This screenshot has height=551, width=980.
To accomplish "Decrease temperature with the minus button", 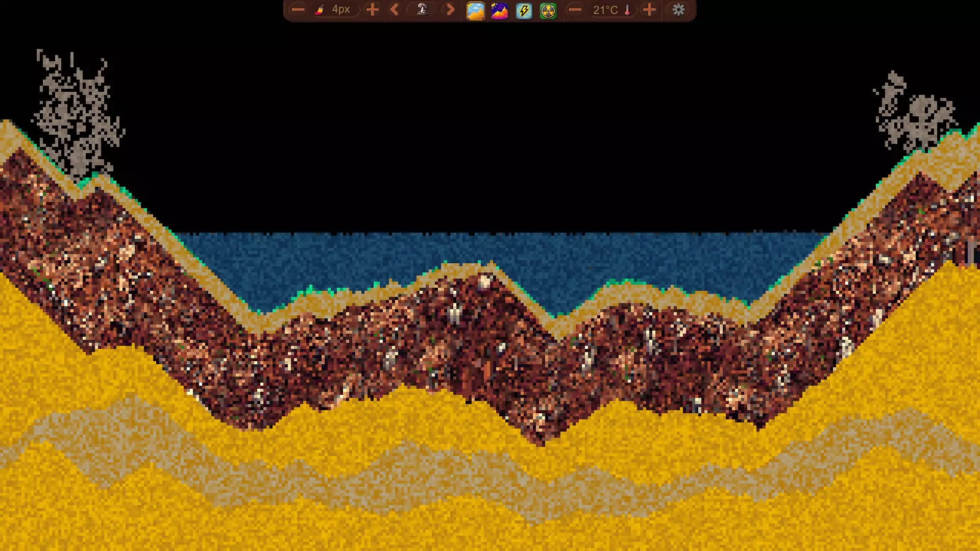I will [x=575, y=10].
